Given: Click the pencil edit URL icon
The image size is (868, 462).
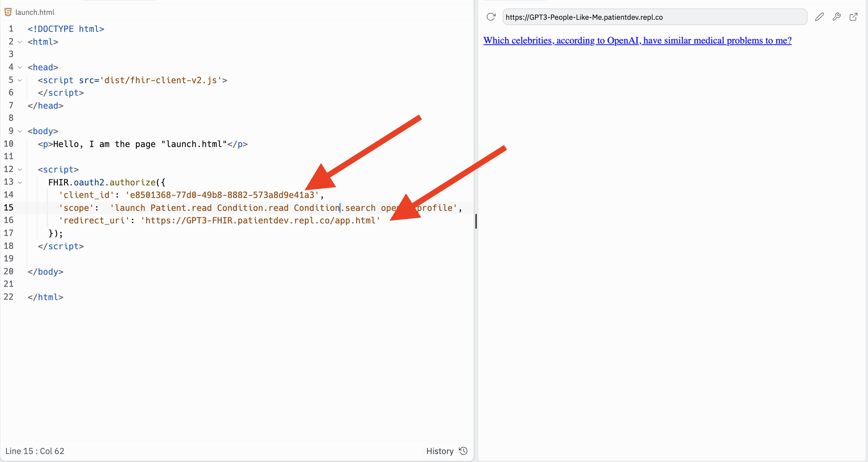Looking at the screenshot, I should click(819, 17).
